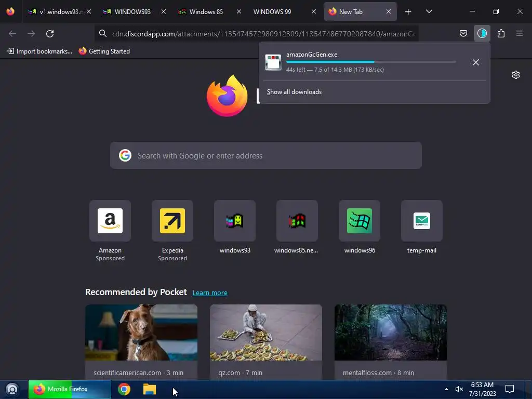Cancel the amazonGcGen.exe download

pos(476,62)
